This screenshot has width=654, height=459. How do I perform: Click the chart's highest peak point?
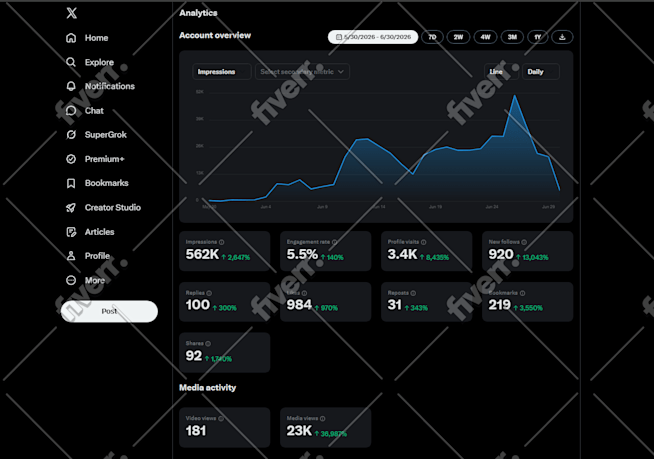(x=515, y=96)
